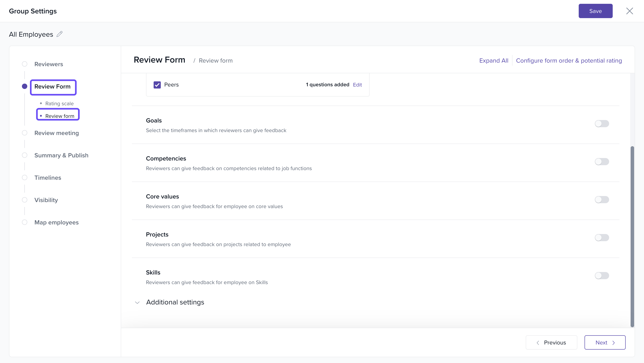
Task: Click the vertical scrollbar thumb
Action: [632, 236]
